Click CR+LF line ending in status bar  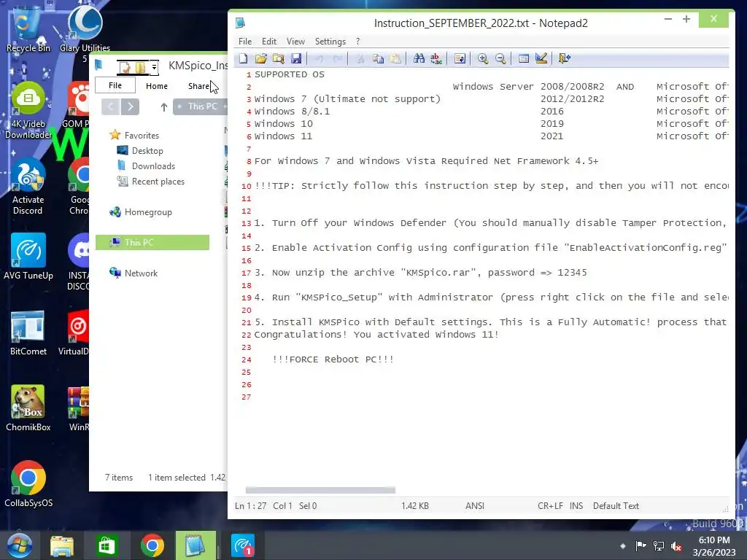pyautogui.click(x=550, y=506)
